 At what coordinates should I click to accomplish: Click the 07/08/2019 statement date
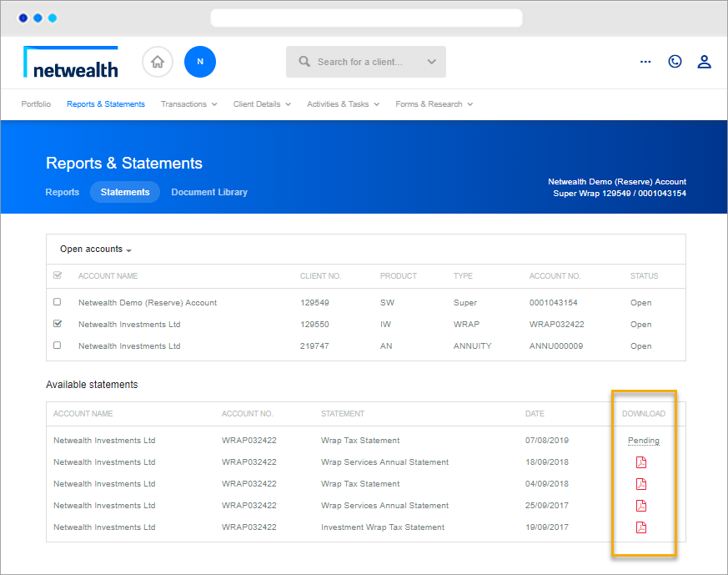[x=547, y=441]
